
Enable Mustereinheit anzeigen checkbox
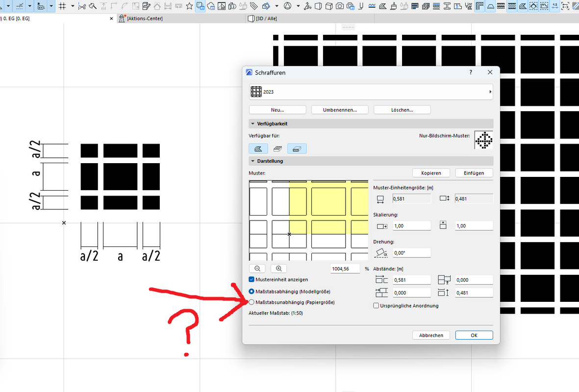pos(252,279)
